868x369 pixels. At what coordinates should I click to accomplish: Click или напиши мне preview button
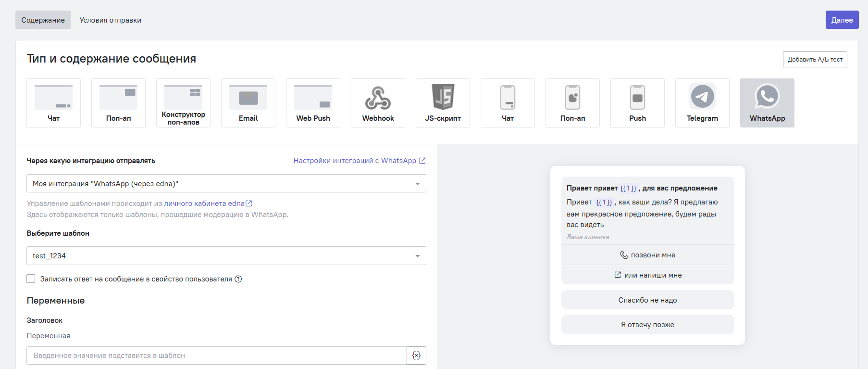(647, 275)
